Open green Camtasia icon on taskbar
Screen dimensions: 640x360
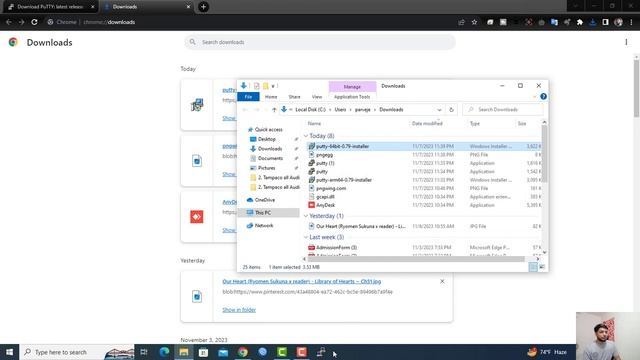(282, 352)
